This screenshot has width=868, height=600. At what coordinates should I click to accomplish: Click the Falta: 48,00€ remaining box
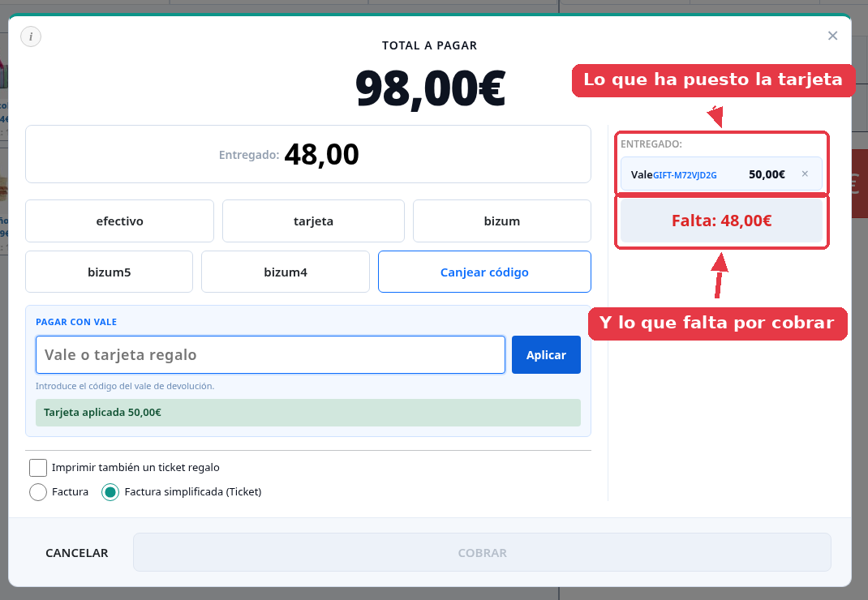point(721,221)
